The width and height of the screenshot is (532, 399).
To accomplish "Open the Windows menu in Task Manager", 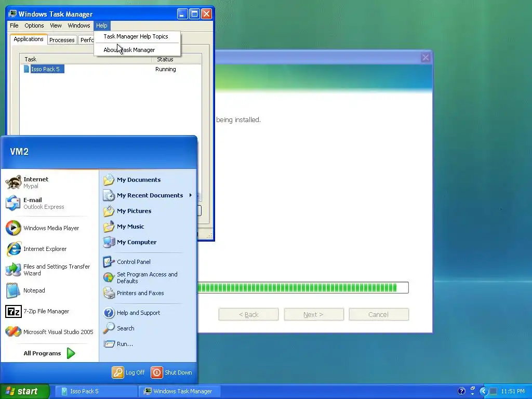I will pyautogui.click(x=79, y=25).
